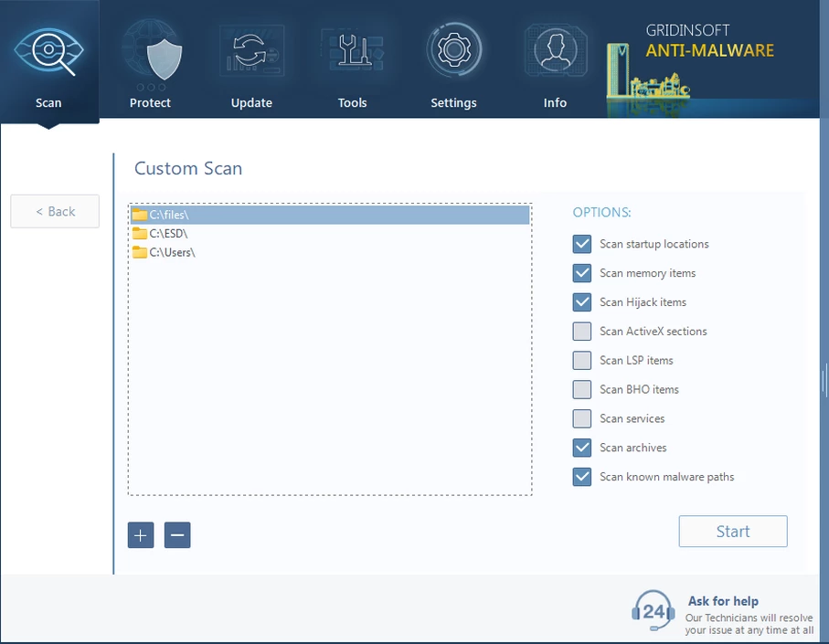Image resolution: width=829 pixels, height=644 pixels.
Task: Select the C:\files\ folder entry
Action: [x=168, y=215]
